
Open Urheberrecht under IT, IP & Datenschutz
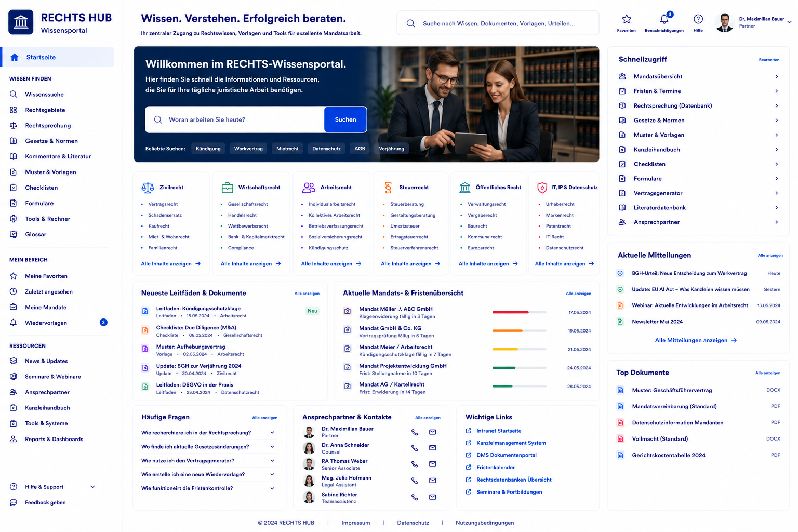[560, 204]
